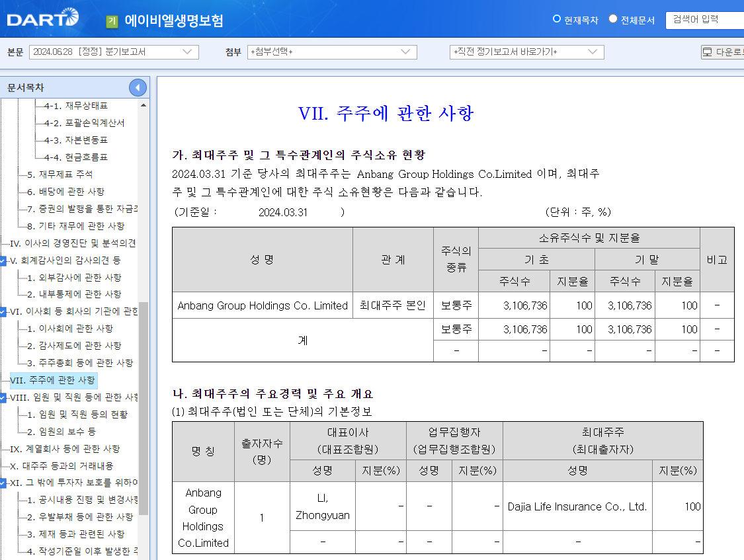
Task: Open 4-4. 현금흐름표 in the tree
Action: (75, 157)
